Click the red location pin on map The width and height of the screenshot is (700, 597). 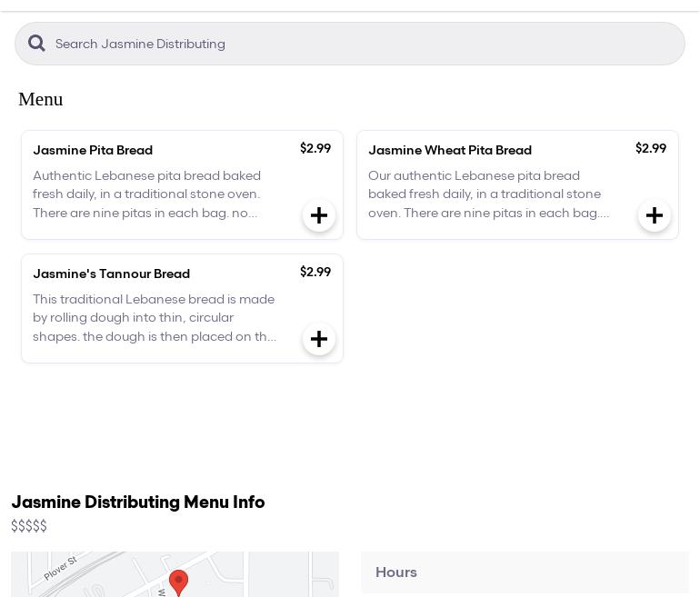coord(178,582)
